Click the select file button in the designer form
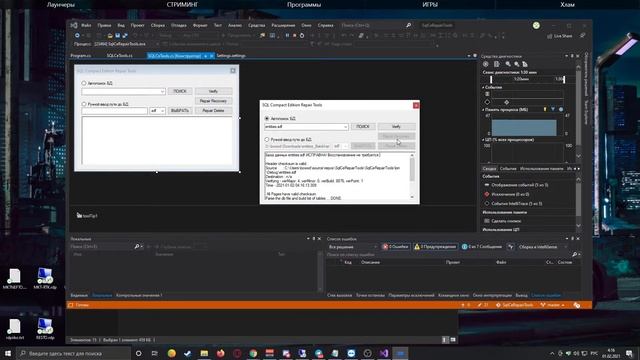This screenshot has width=640, height=360. pos(180,111)
